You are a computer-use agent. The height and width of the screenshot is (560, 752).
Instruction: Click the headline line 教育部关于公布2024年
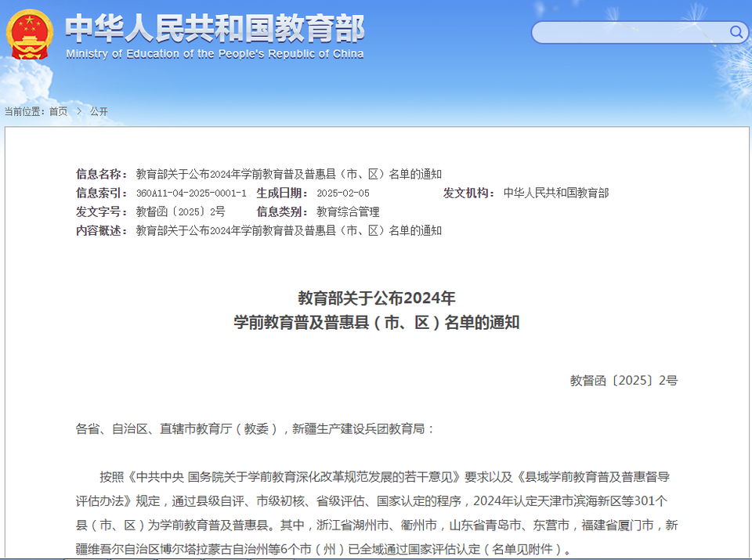coord(377,298)
